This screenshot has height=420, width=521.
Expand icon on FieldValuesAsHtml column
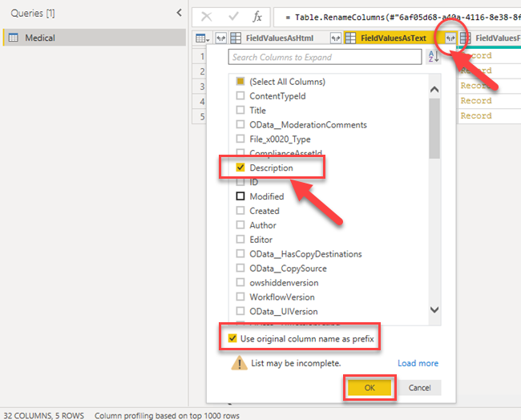[336, 38]
